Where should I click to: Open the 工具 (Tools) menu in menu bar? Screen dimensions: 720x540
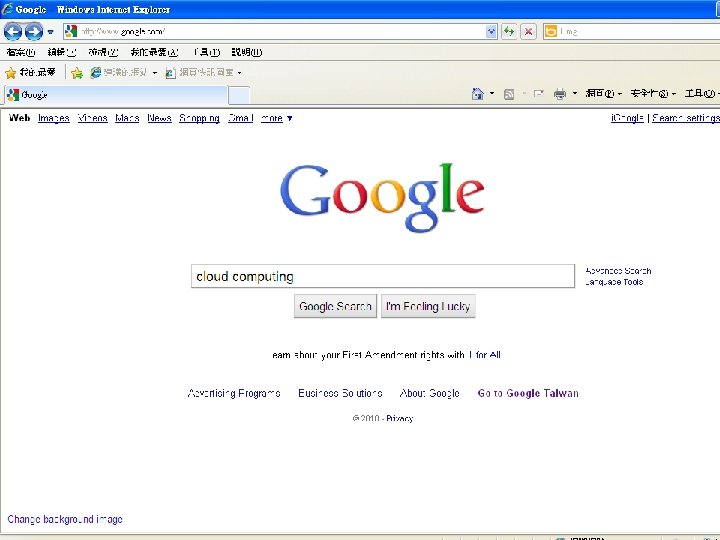point(207,52)
